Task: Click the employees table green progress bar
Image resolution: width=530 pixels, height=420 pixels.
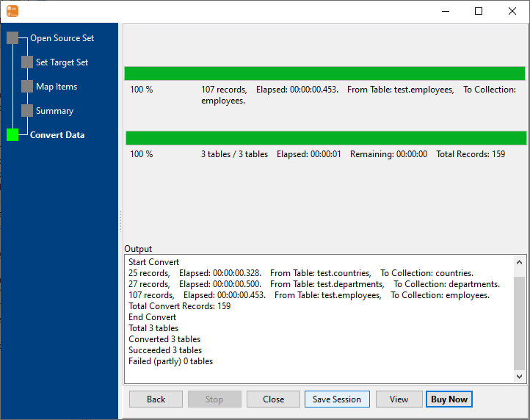Action: point(324,73)
